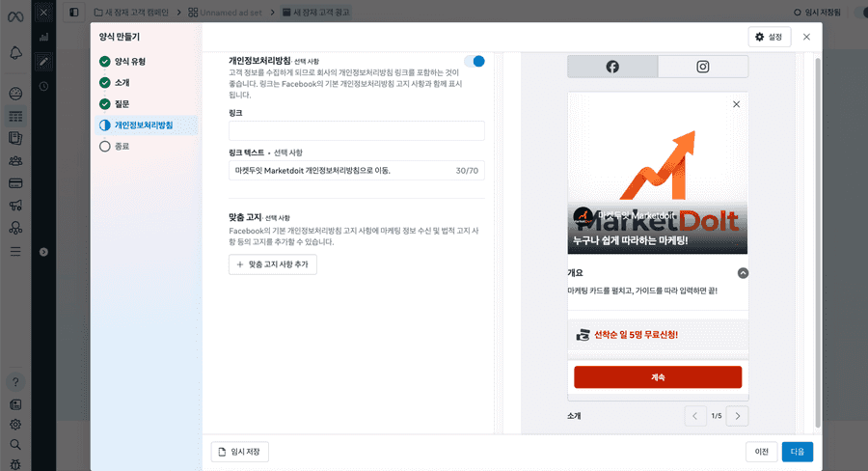This screenshot has width=868, height=471.
Task: Open settings gear in left sidebar
Action: coord(15,425)
